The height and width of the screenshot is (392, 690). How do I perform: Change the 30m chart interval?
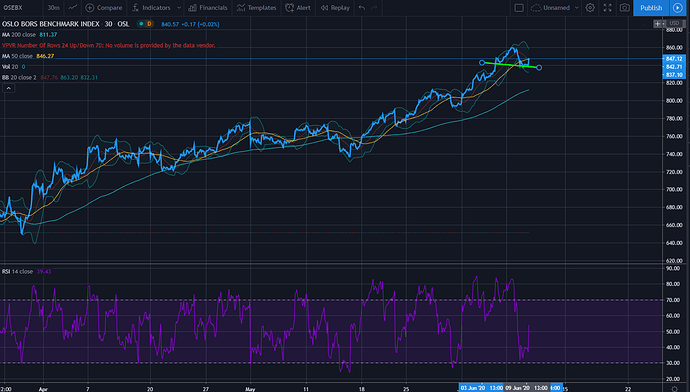point(54,7)
